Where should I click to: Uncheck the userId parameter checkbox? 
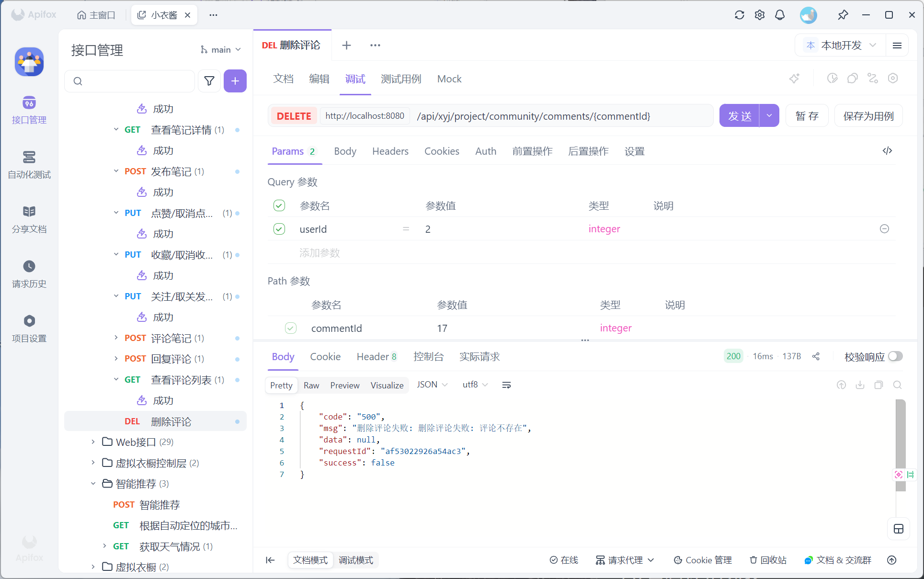279,229
